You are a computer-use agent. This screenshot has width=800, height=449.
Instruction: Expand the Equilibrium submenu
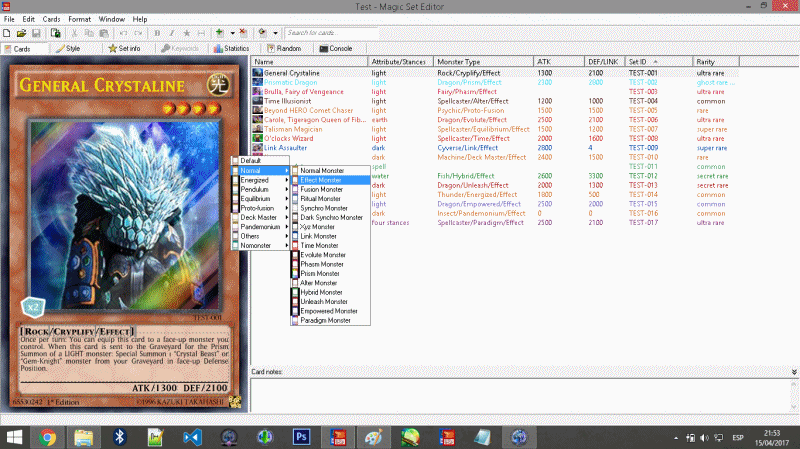(x=260, y=199)
